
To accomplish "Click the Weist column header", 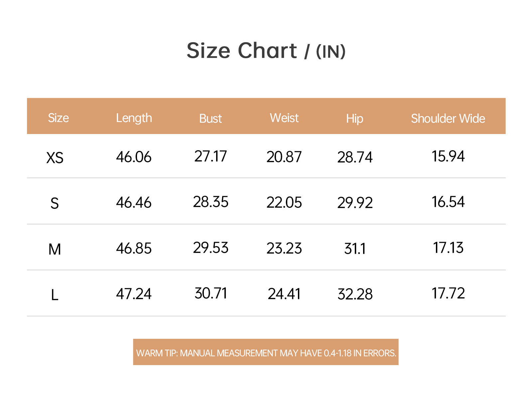I will click(284, 118).
